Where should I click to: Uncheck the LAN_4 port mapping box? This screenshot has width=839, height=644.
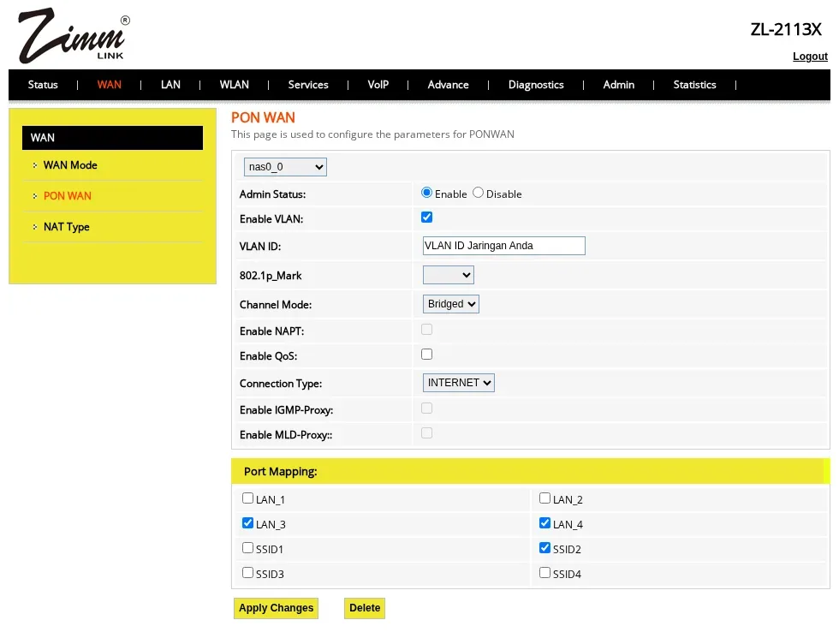click(544, 523)
